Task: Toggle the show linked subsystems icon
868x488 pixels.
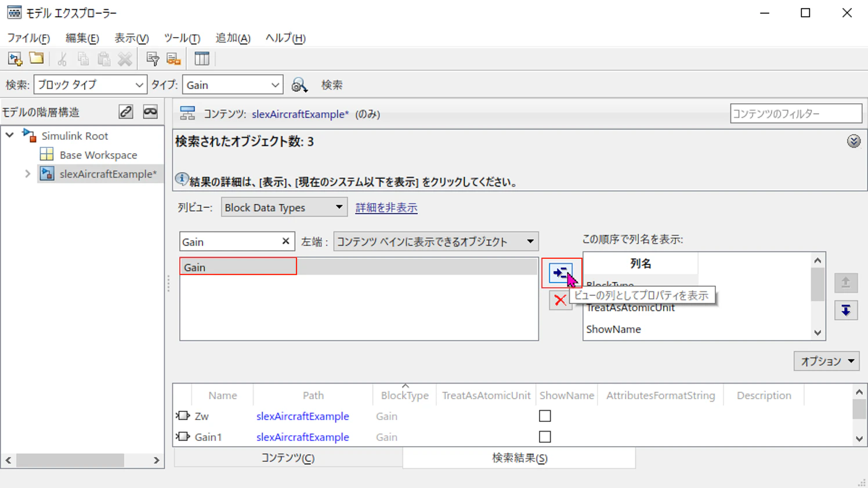Action: point(126,112)
